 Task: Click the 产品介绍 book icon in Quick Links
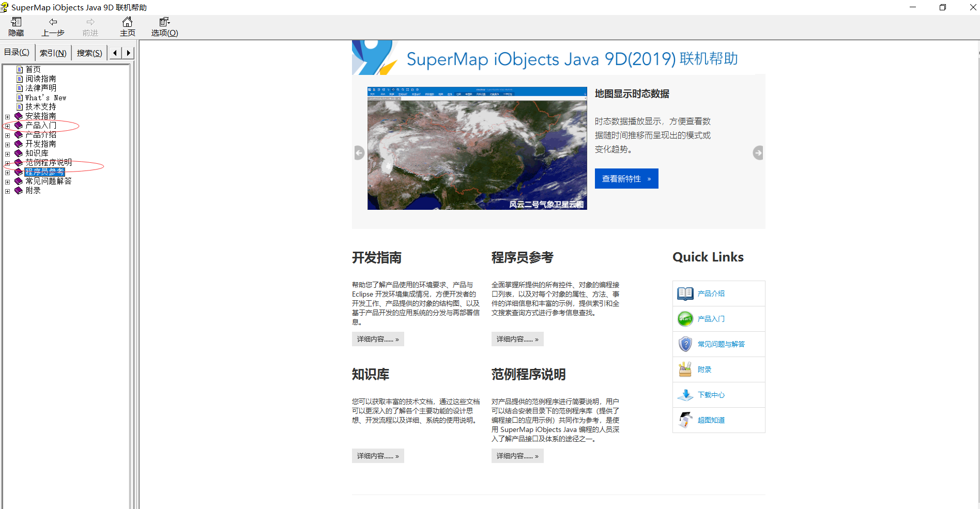coord(685,294)
